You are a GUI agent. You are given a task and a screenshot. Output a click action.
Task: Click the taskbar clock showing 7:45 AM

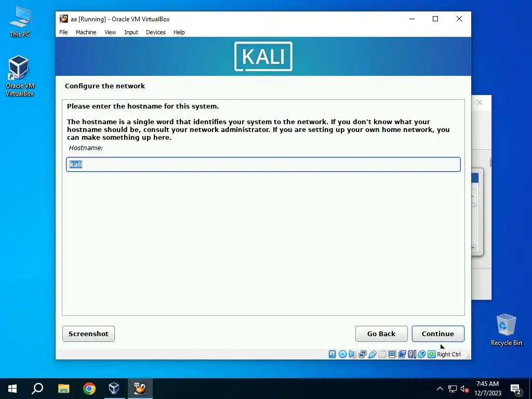tap(487, 389)
